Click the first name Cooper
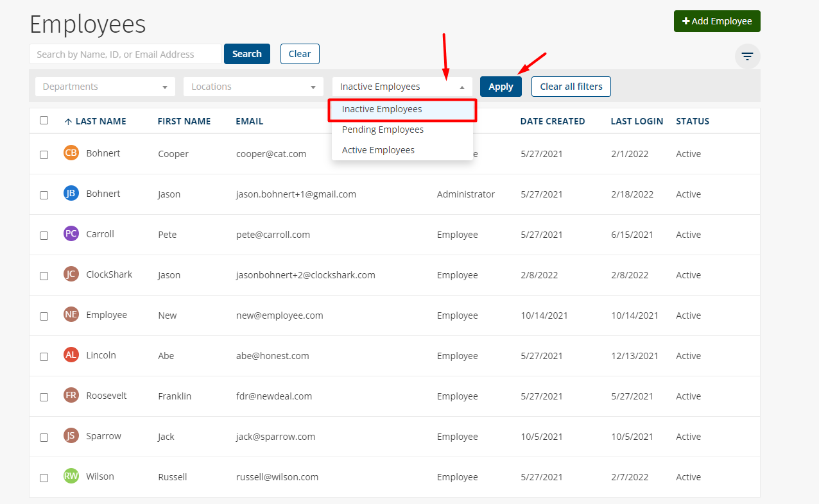819x504 pixels. point(173,154)
